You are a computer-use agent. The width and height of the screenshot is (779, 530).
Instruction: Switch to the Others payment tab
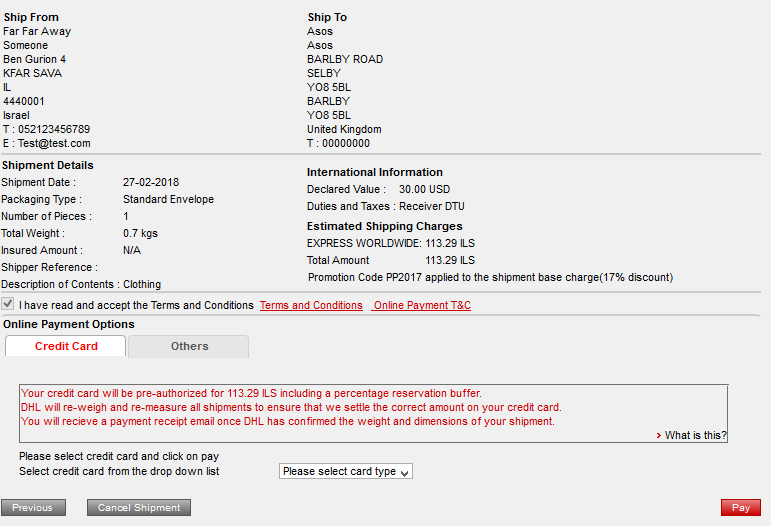[x=189, y=346]
